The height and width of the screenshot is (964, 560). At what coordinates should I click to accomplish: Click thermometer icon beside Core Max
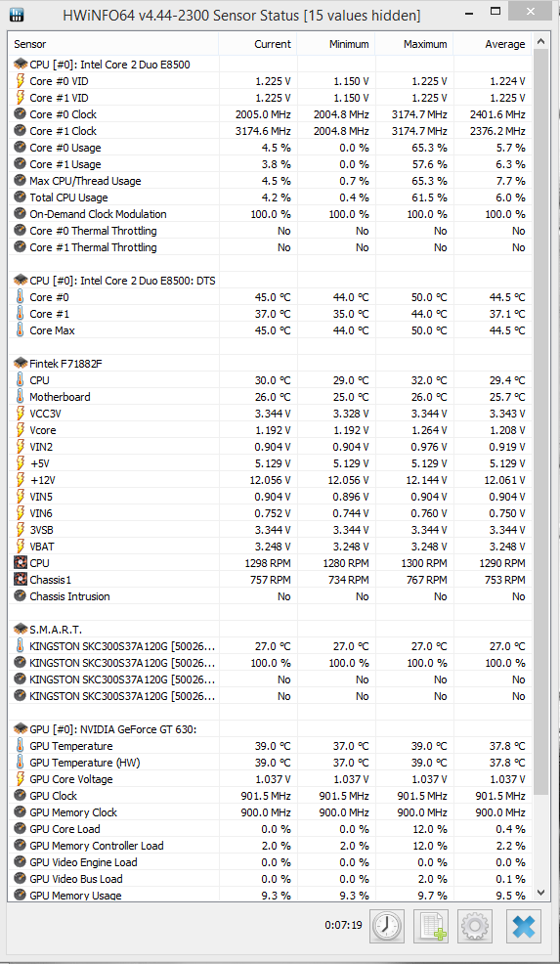[x=21, y=330]
